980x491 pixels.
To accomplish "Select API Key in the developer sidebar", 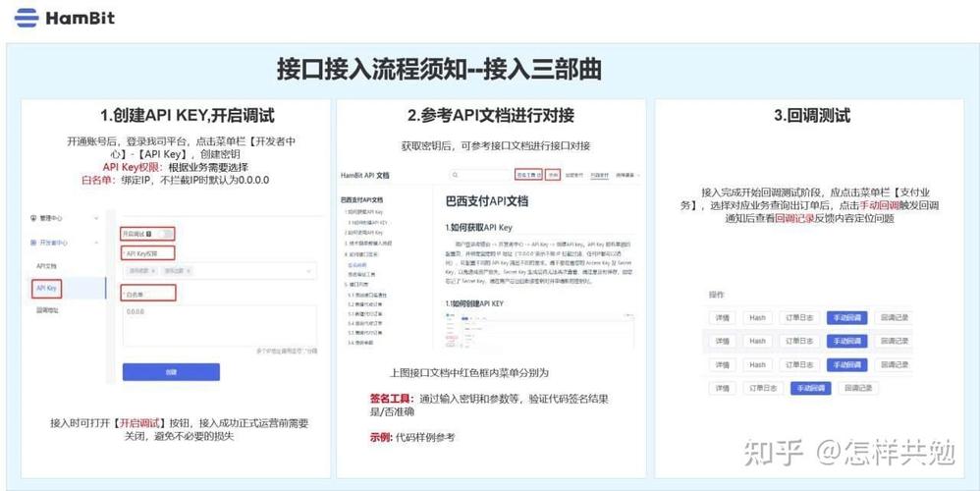I will 47,288.
